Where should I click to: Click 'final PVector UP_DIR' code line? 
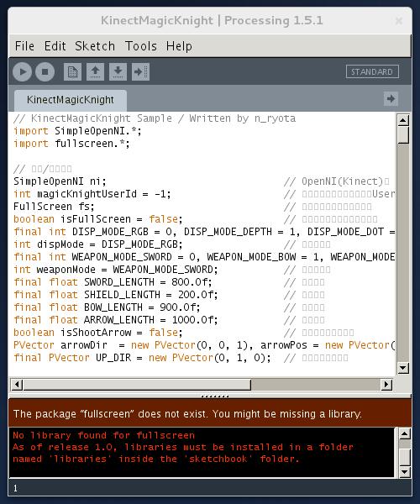[x=142, y=358]
